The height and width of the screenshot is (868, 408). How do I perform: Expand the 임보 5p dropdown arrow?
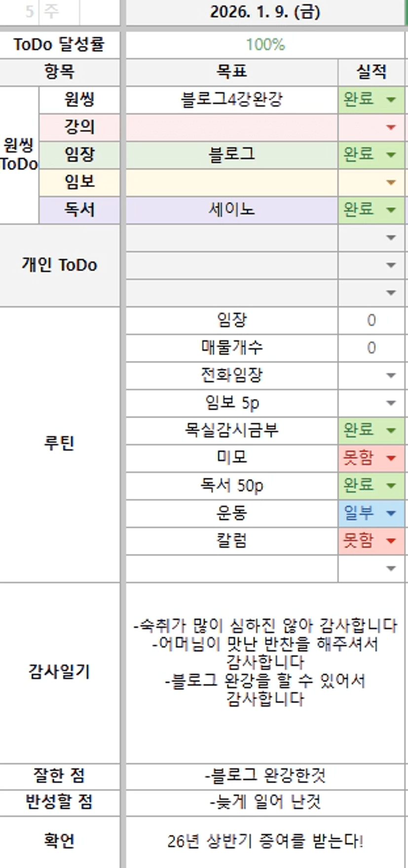pos(391,403)
